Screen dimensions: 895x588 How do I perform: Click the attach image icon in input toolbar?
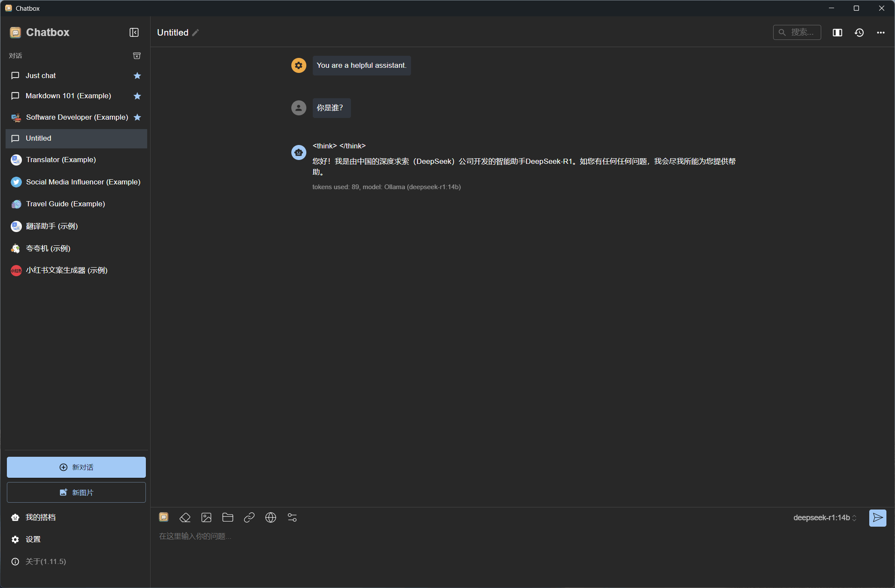tap(206, 518)
